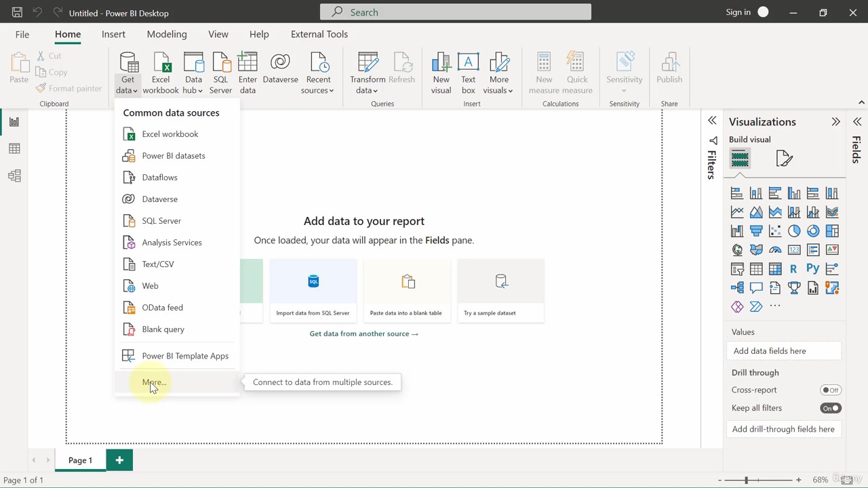Insert a Text box from the ribbon
Screen dimensions: 868x488
pyautogui.click(x=468, y=73)
